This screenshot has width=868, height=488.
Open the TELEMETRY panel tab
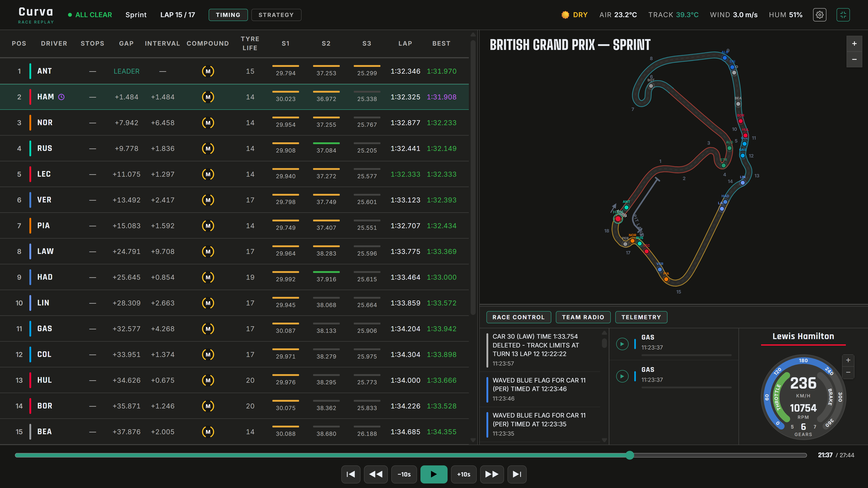coord(641,317)
